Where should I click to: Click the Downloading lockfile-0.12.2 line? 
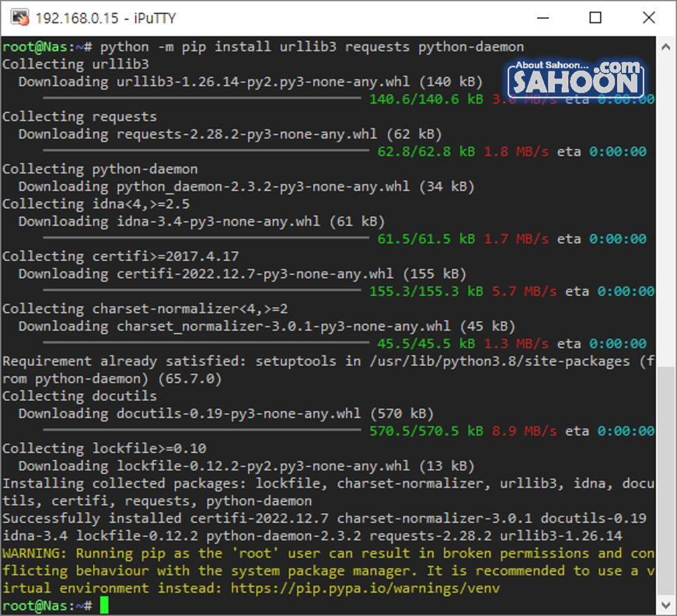pyautogui.click(x=246, y=466)
